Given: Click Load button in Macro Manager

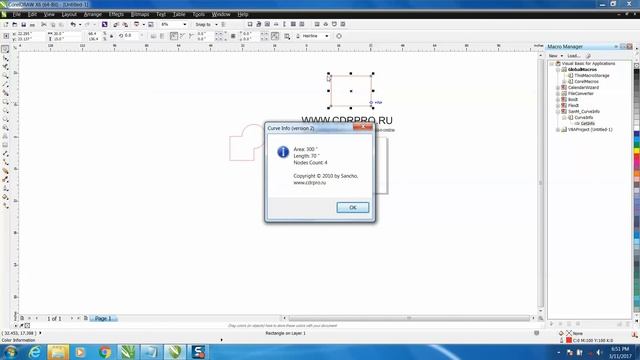Looking at the screenshot, I should coord(573,56).
